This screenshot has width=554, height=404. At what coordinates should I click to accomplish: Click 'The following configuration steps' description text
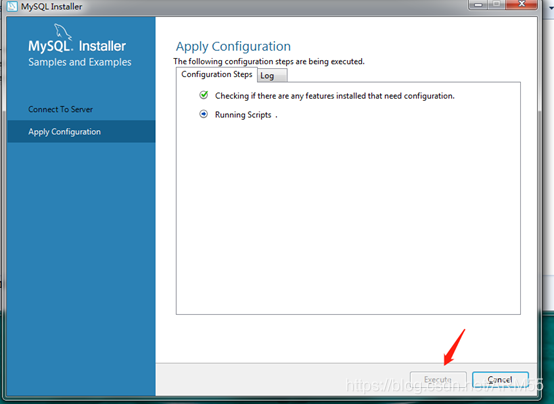[269, 62]
